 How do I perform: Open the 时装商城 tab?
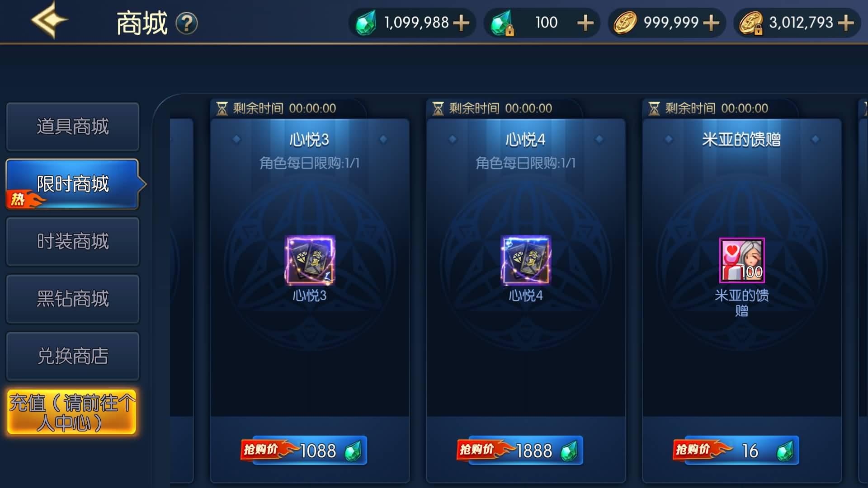tap(72, 241)
